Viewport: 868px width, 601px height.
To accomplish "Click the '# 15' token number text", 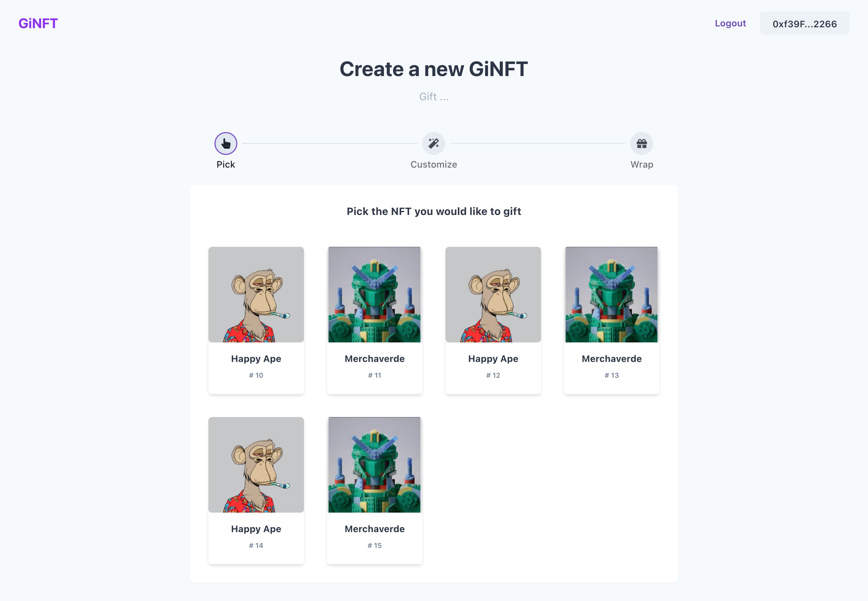I will tap(374, 546).
